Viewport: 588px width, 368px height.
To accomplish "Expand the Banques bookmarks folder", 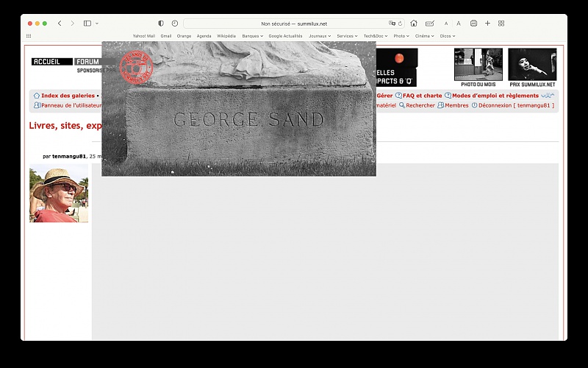I will pyautogui.click(x=252, y=35).
